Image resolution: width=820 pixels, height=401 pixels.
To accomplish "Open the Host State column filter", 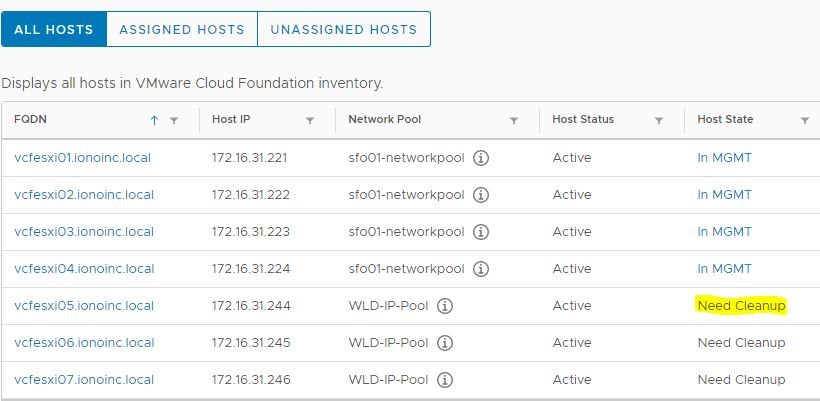I will pos(805,120).
